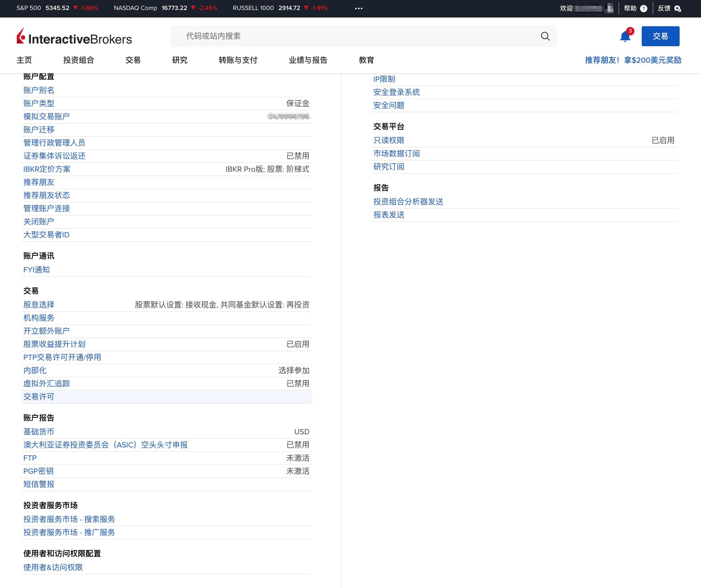This screenshot has height=588, width=701.
Task: Expand the market ticker ellipsis
Action: 359,8
